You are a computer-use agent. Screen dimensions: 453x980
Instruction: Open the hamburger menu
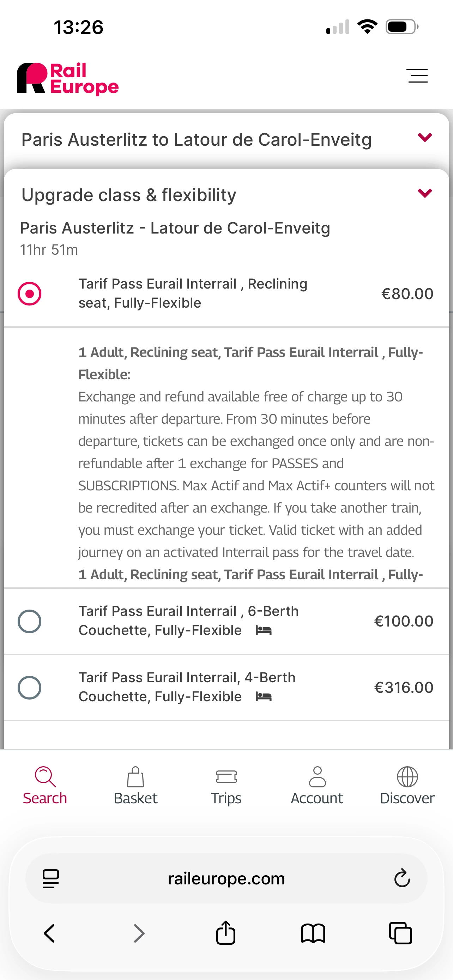pos(417,76)
